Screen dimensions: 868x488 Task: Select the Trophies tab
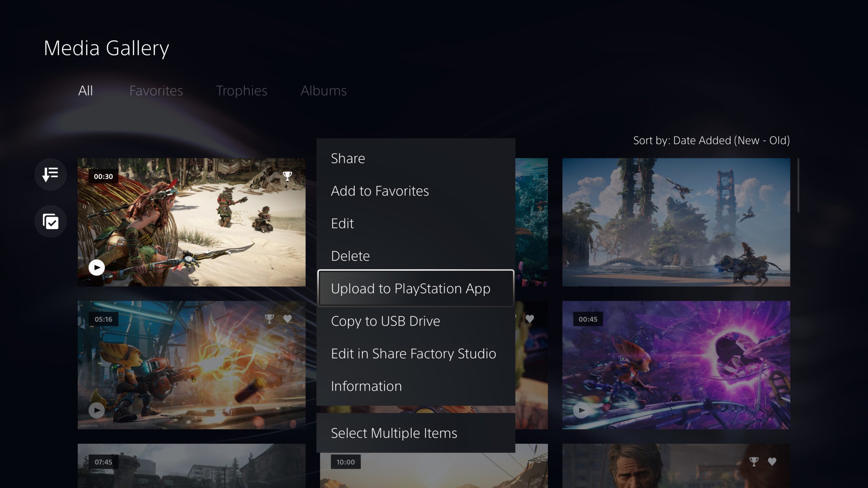tap(241, 90)
